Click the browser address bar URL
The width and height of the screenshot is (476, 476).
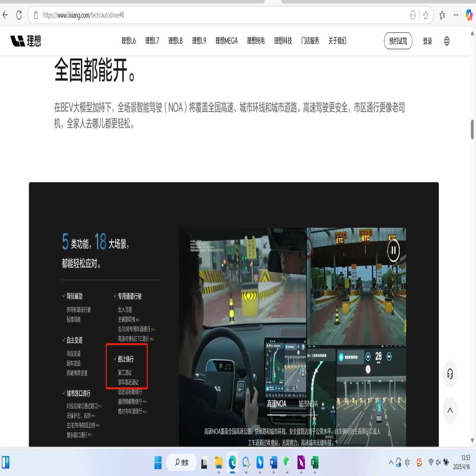tap(84, 15)
